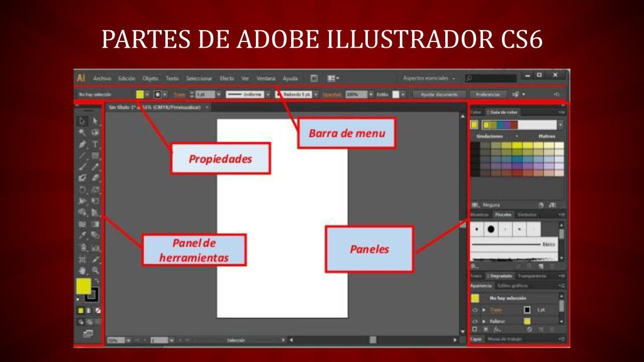Expand the Trazo row in Apariencia
The width and height of the screenshot is (644, 362).
pyautogui.click(x=484, y=310)
